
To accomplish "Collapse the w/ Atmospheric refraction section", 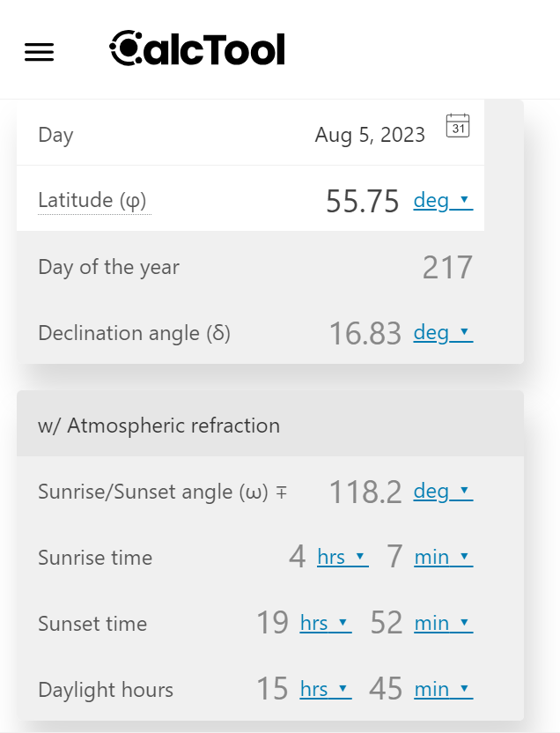I will tap(270, 424).
